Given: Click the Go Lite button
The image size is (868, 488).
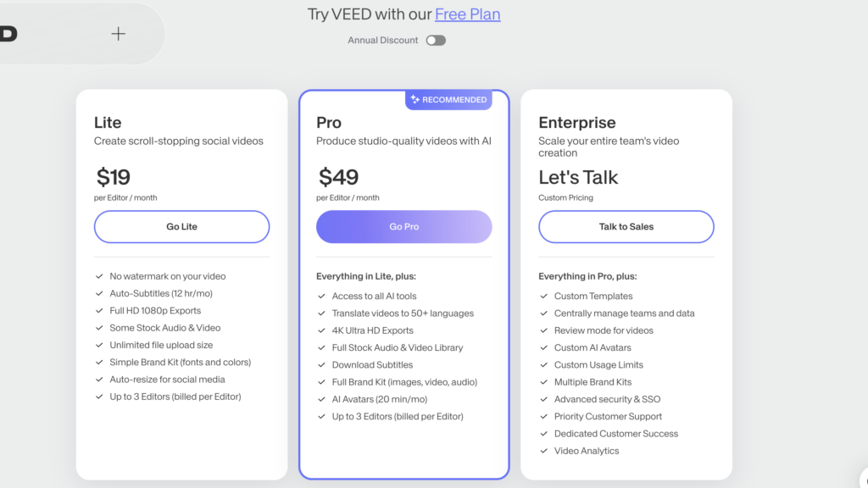Looking at the screenshot, I should pyautogui.click(x=181, y=227).
